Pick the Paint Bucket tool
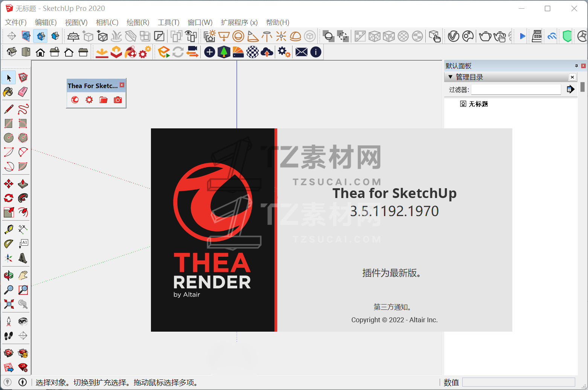588x390 pixels. pyautogui.click(x=8, y=92)
